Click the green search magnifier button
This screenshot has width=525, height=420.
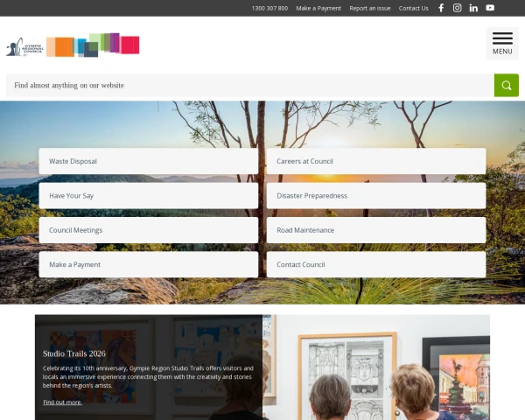[507, 86]
